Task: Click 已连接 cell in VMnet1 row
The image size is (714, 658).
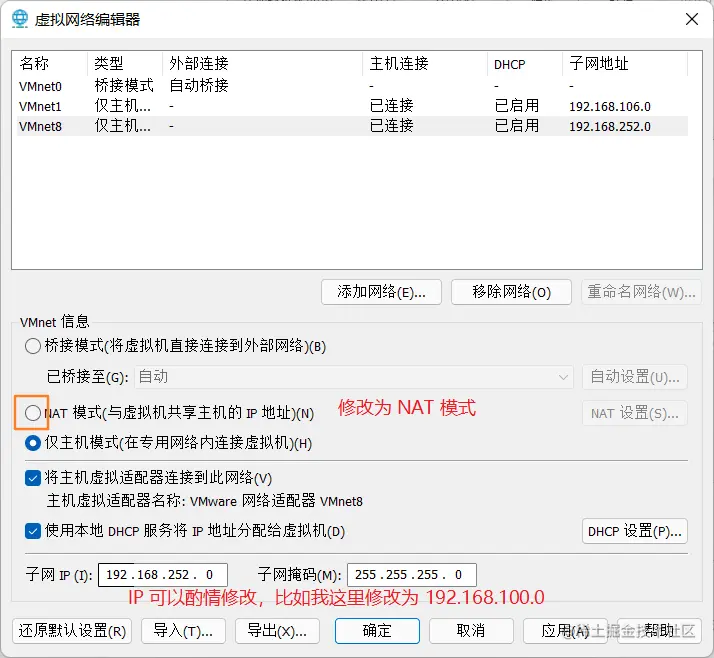Action: point(391,106)
